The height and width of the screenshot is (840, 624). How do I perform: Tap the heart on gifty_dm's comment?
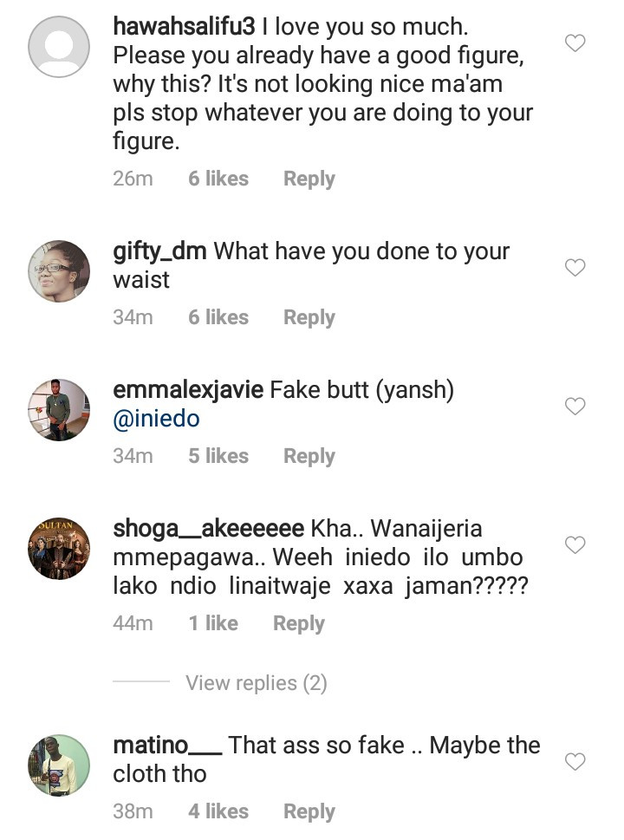[575, 268]
